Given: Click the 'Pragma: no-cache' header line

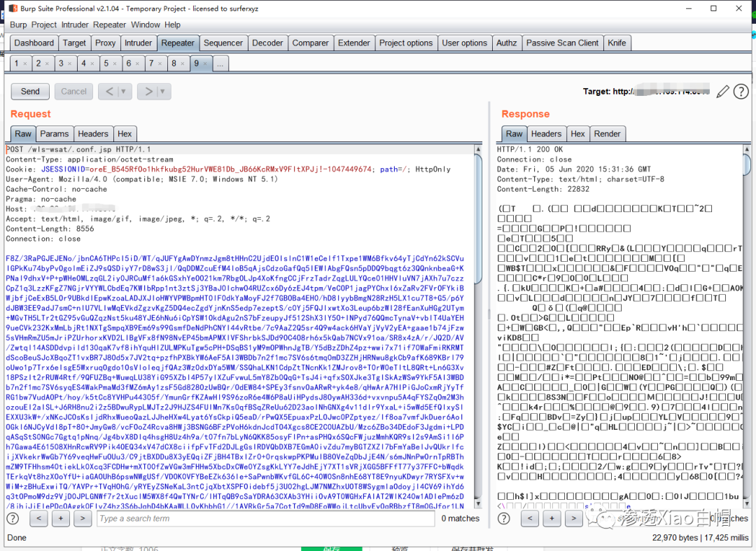Looking at the screenshot, I should tap(41, 199).
